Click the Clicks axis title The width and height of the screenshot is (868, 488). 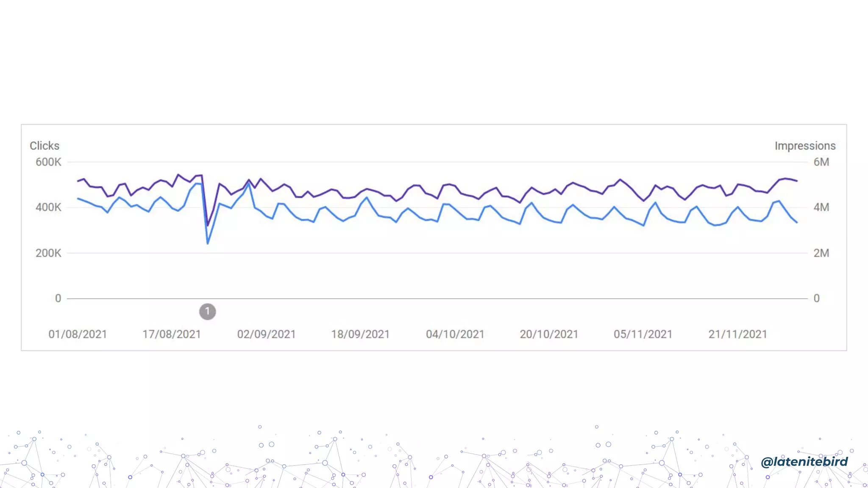coord(45,146)
